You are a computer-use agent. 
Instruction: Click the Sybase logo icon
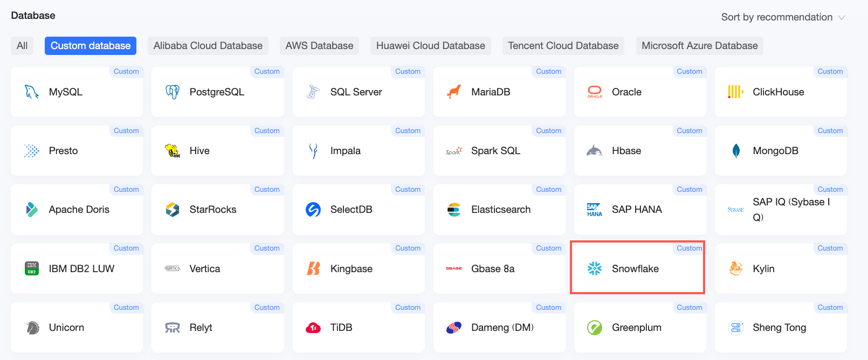pos(736,210)
